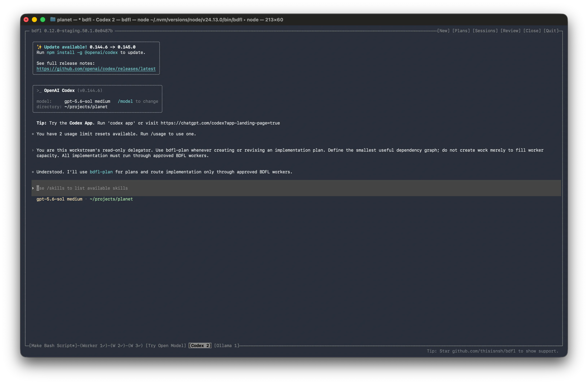
Task: Click the read-only delegator instruction message
Action: tap(290, 153)
